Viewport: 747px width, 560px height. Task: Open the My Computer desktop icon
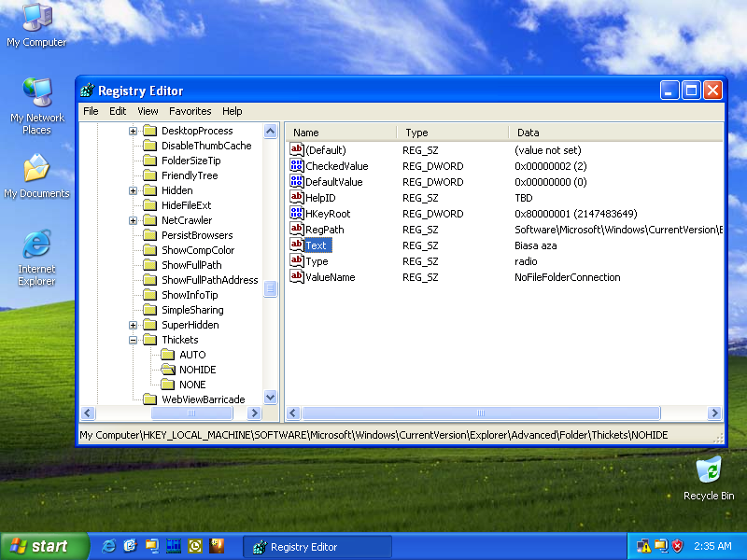pos(36,25)
